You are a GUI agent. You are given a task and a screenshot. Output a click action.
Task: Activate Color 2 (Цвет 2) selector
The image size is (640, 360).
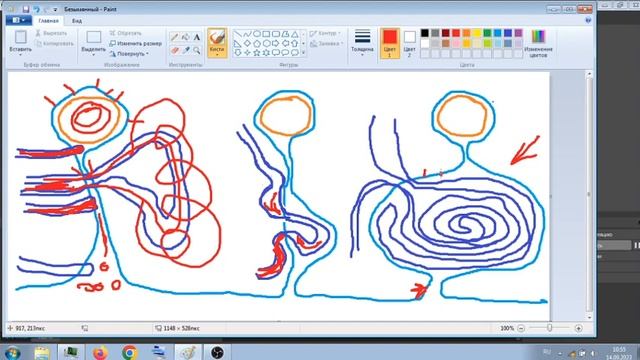click(409, 43)
